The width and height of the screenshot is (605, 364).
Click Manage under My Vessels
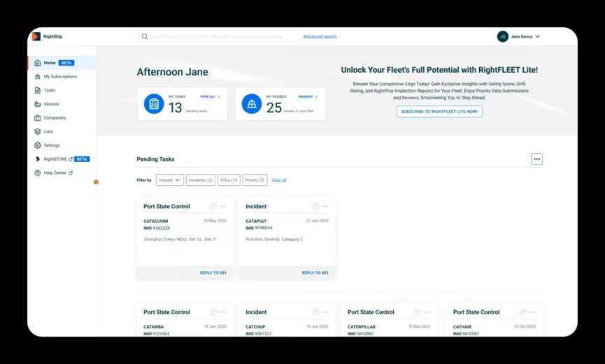(308, 97)
